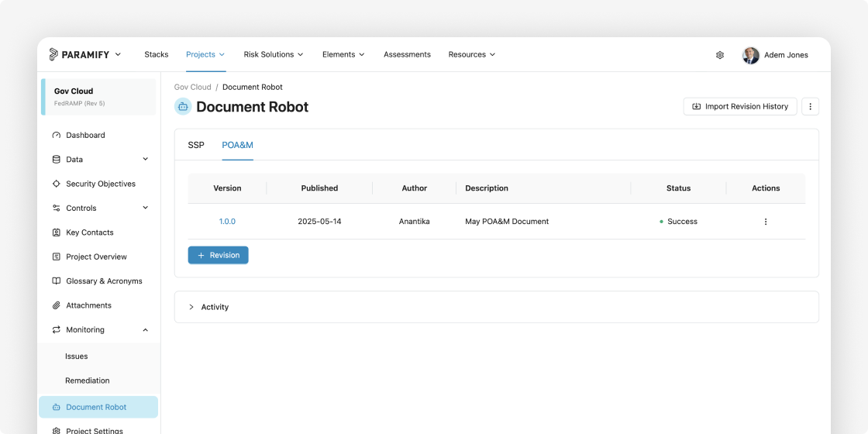Click May POA&M Document description
This screenshot has height=434, width=868.
(507, 222)
